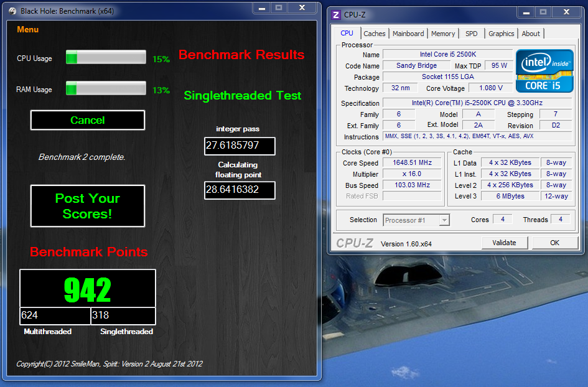Screen dimensions: 588x387
Task: Close the CPU-Z window
Action: pos(567,12)
